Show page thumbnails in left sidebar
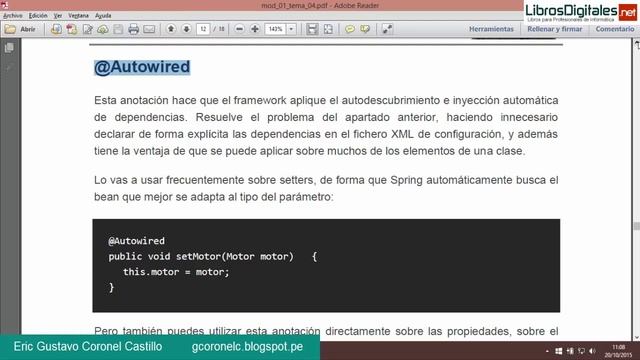Viewport: 640px width, 360px height. [9, 48]
